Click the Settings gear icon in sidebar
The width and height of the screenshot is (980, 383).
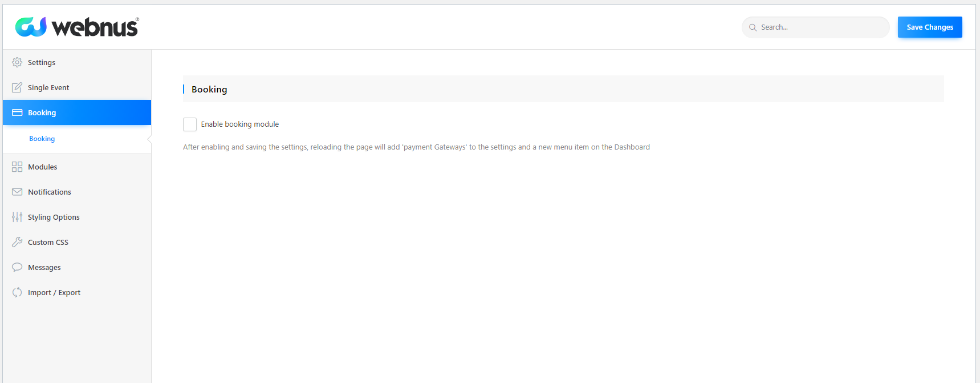(17, 62)
